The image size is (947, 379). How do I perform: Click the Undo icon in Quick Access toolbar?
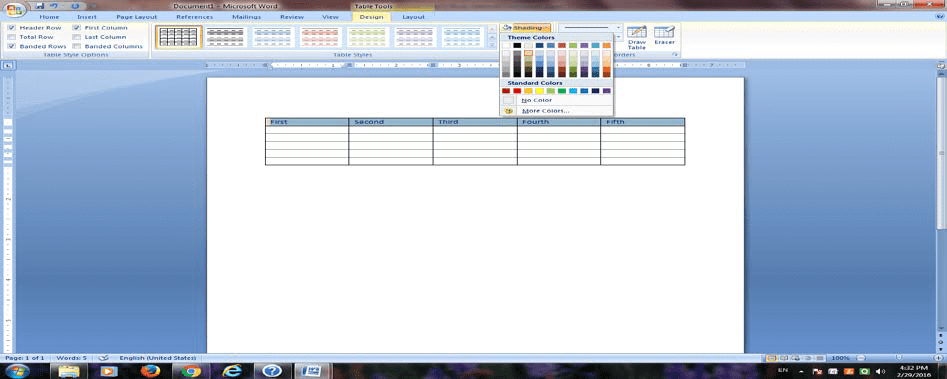54,6
